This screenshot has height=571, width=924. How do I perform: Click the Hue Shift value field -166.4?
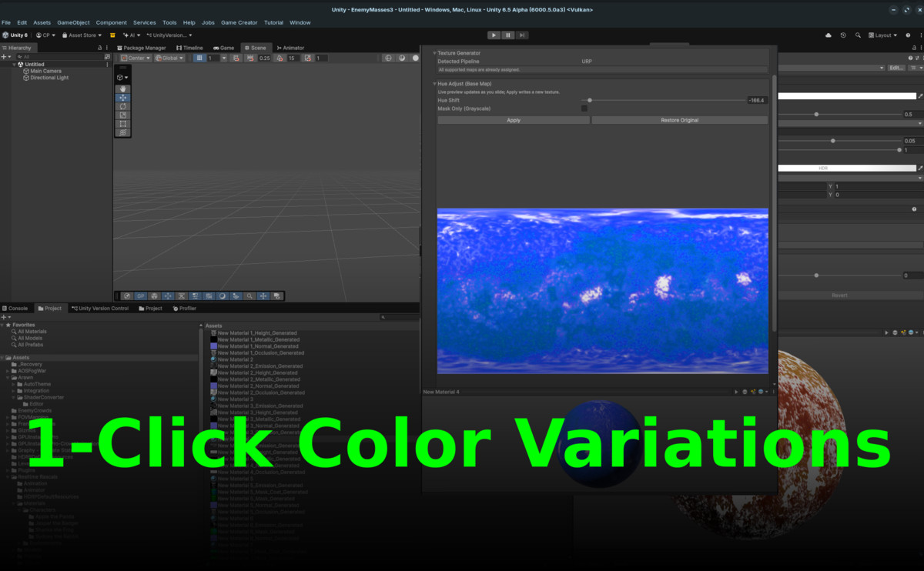(757, 100)
